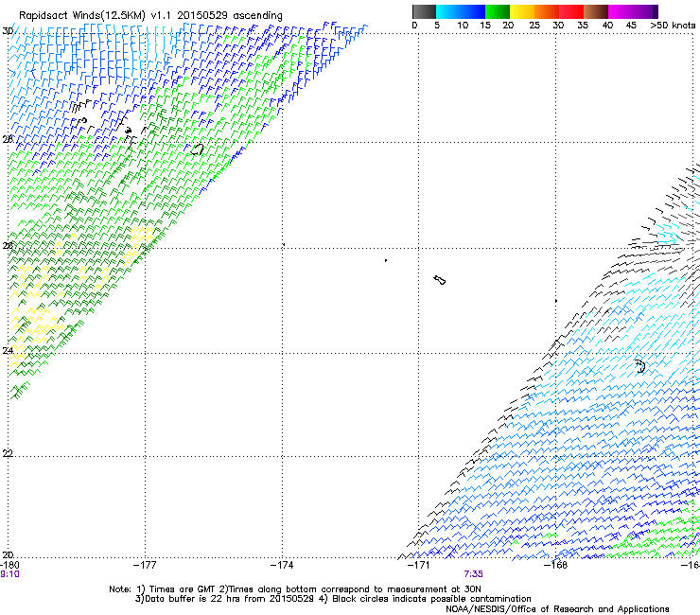This screenshot has width=700, height=615.
Task: Click the magenta 40–45 knot color bar segment
Action: [621, 11]
